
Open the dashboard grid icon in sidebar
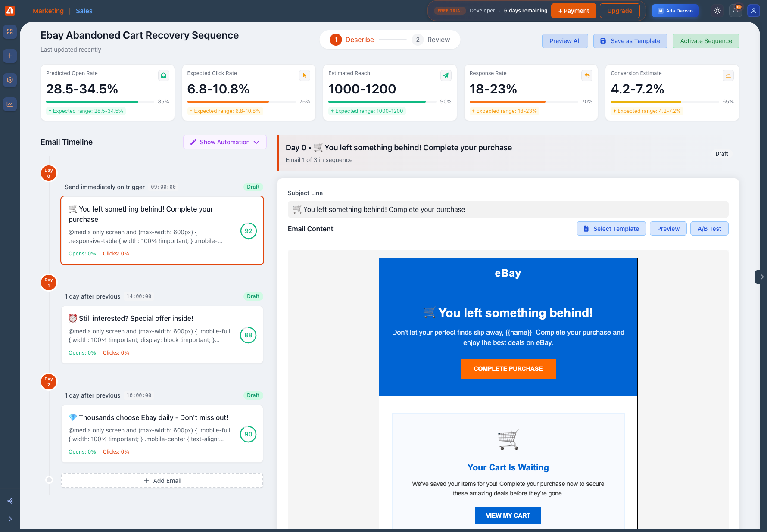tap(10, 32)
